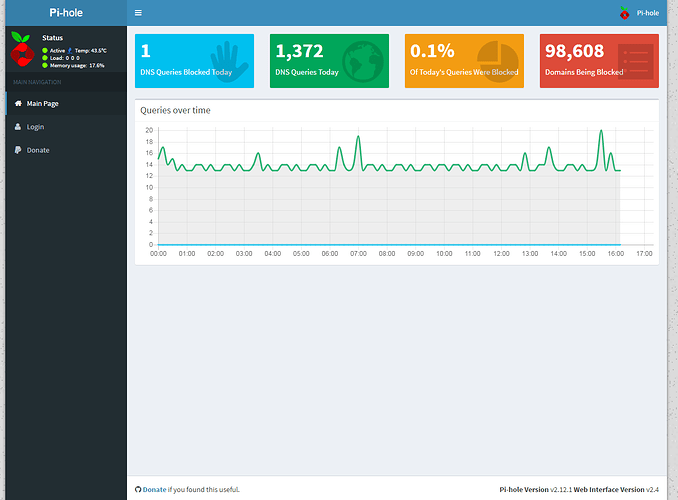The height and width of the screenshot is (500, 678).
Task: Click the '17:00' x-axis label
Action: [644, 253]
